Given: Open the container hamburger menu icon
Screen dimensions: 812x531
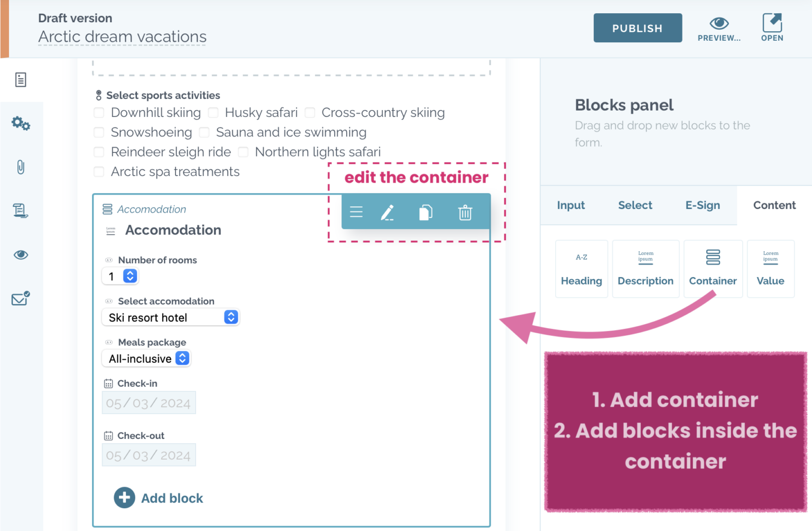Looking at the screenshot, I should 356,213.
